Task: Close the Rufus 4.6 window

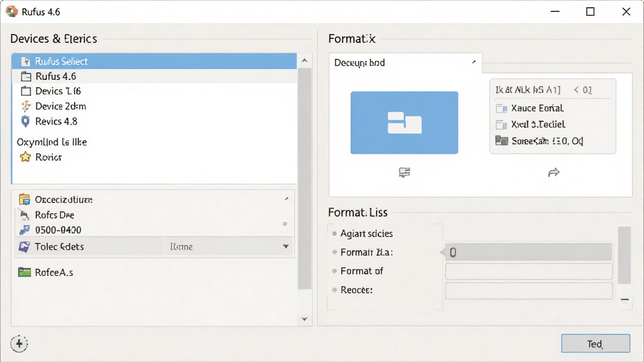Action: coord(626,11)
